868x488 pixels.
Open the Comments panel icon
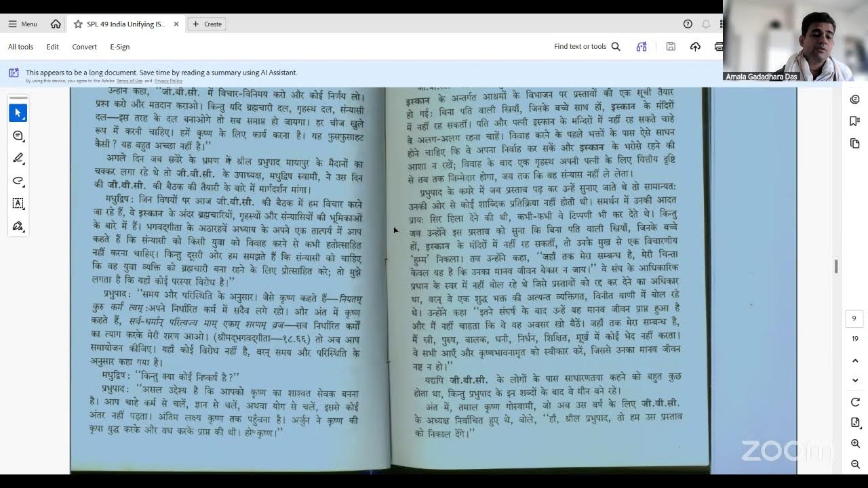(x=854, y=99)
